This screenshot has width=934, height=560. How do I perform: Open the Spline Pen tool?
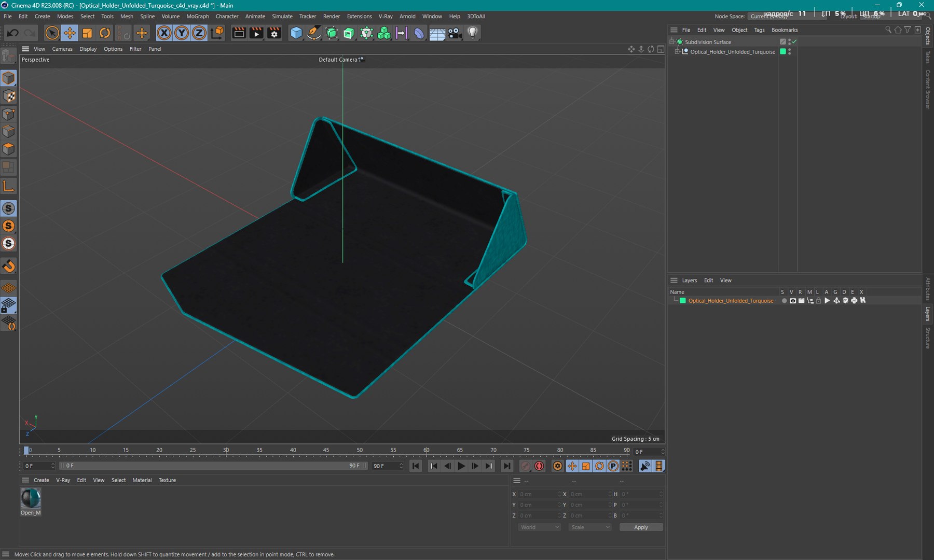click(x=314, y=33)
